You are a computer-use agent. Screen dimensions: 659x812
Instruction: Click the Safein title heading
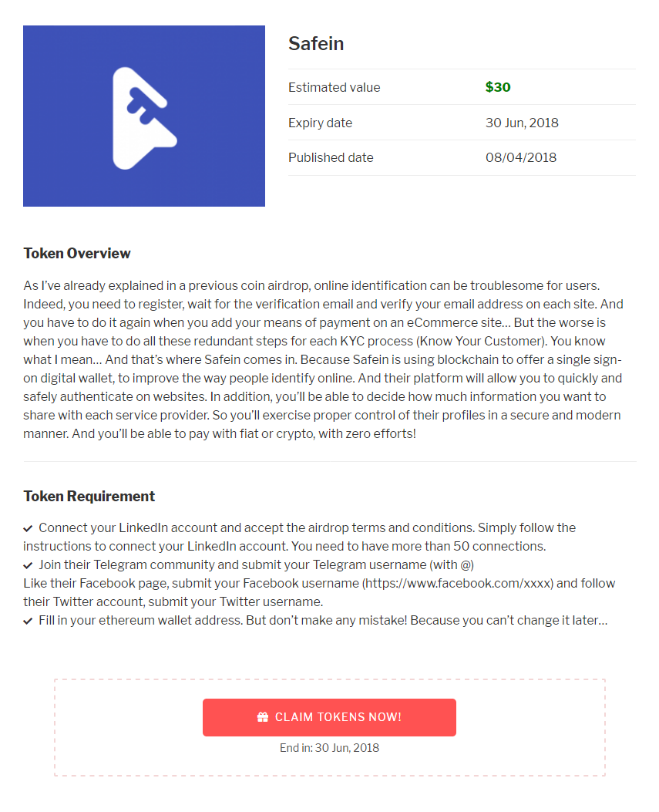(316, 44)
